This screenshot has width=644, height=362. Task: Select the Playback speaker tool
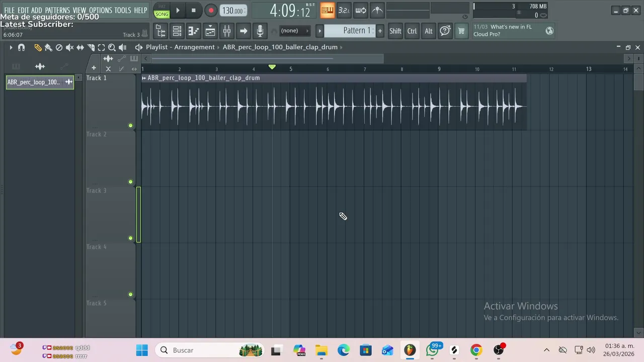[122, 47]
